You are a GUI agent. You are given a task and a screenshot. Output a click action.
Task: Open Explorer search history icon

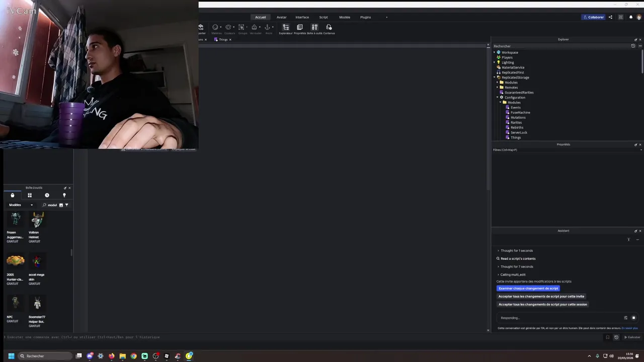tap(633, 46)
